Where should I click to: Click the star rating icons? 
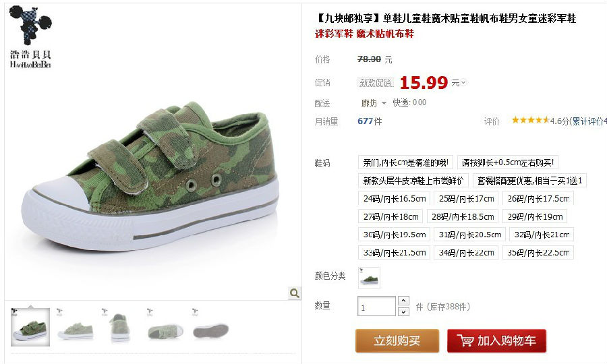coord(530,120)
